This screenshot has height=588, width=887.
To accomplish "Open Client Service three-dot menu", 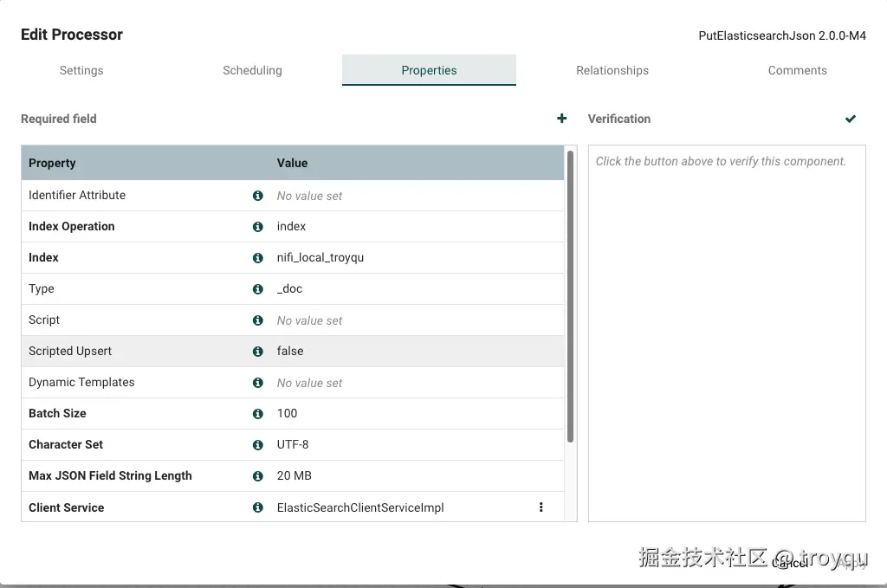I will 541,507.
